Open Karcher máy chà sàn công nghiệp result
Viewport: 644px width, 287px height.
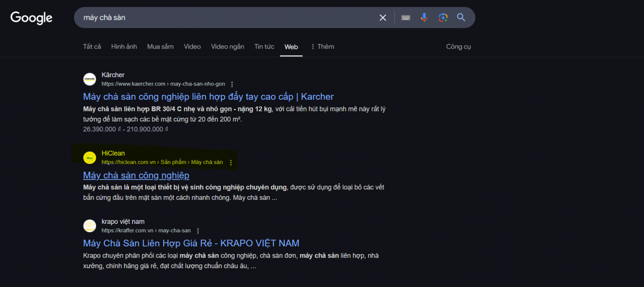pos(208,96)
